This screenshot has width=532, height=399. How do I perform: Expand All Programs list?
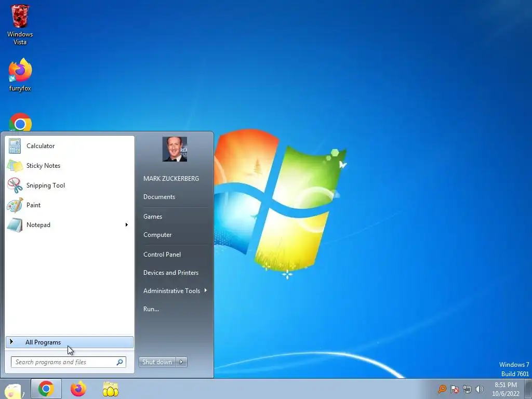[70, 342]
